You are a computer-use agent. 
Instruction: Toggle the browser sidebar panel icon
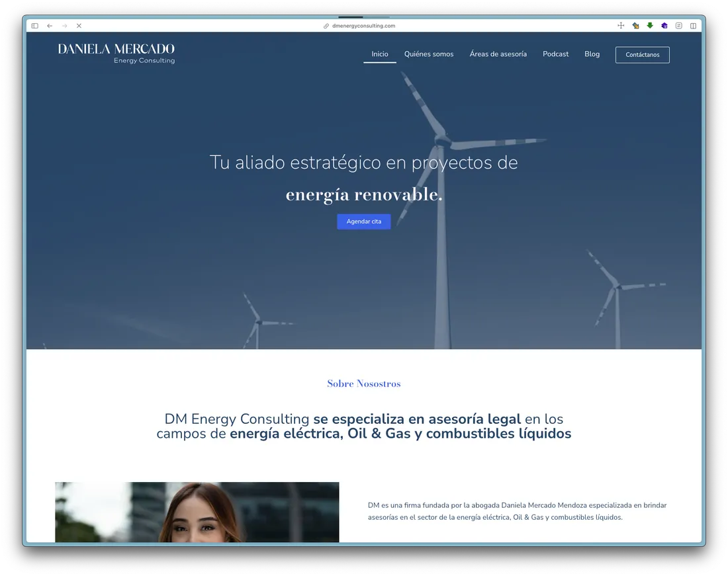[x=35, y=26]
